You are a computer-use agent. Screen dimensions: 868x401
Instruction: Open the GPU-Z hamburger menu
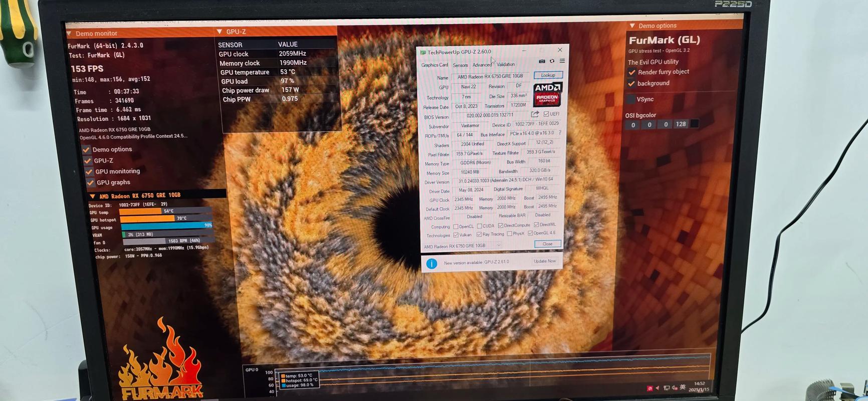(x=562, y=61)
